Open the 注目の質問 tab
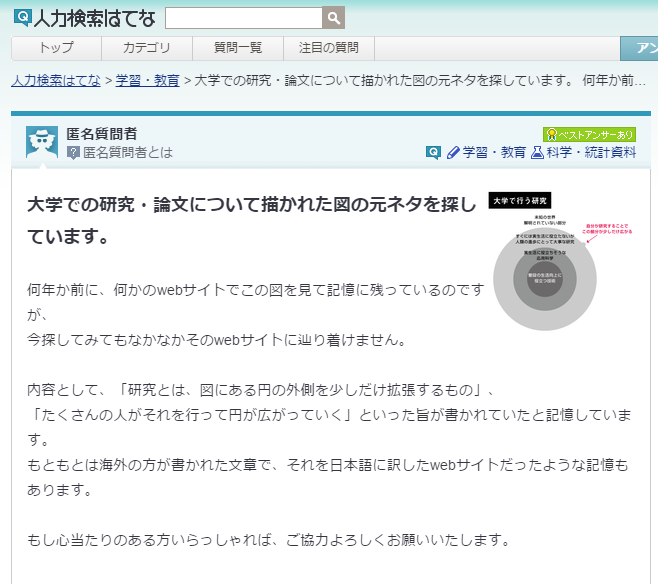658x584 pixels. pos(329,48)
